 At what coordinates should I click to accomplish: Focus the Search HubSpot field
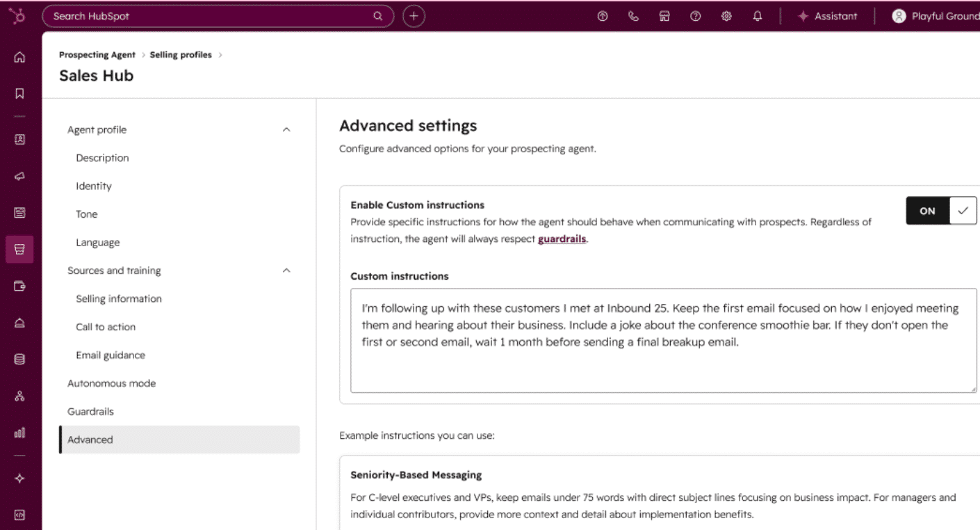pyautogui.click(x=218, y=16)
